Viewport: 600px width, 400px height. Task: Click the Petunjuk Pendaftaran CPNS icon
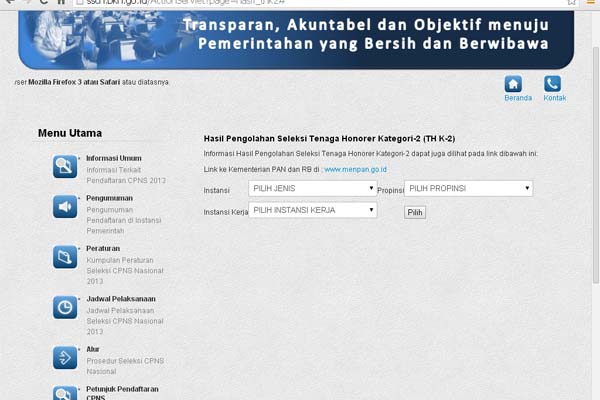[x=65, y=392]
